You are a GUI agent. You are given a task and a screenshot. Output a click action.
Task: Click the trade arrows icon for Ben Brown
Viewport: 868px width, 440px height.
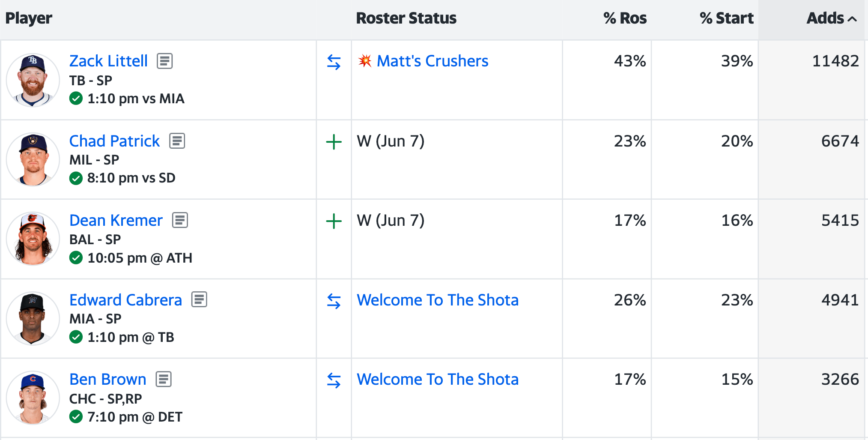[x=334, y=380]
